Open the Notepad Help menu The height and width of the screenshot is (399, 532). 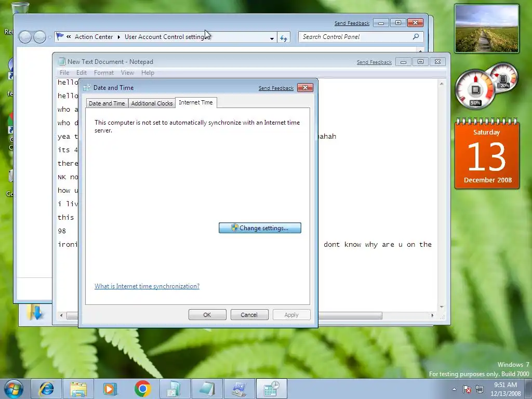point(148,73)
